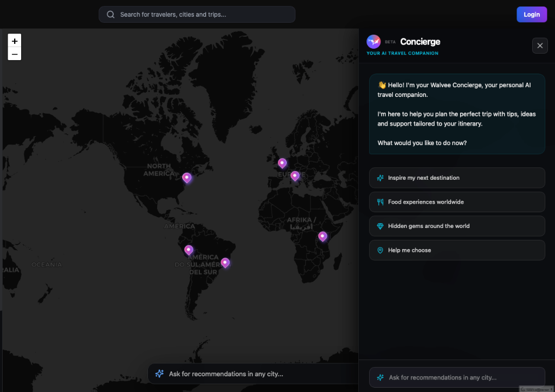
Task: Select "Food experiences worldwide" suggestion
Action: [457, 202]
